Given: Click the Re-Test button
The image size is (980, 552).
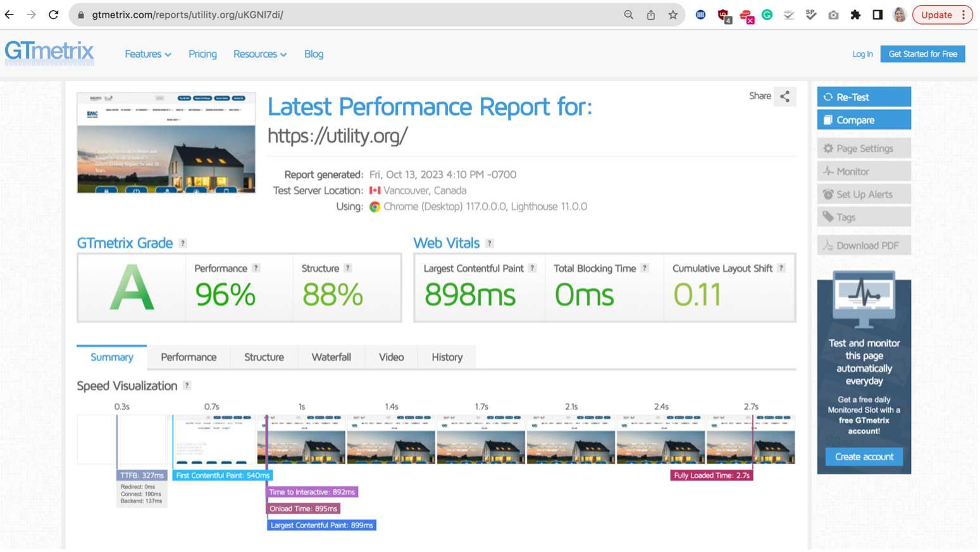Looking at the screenshot, I should pos(864,97).
